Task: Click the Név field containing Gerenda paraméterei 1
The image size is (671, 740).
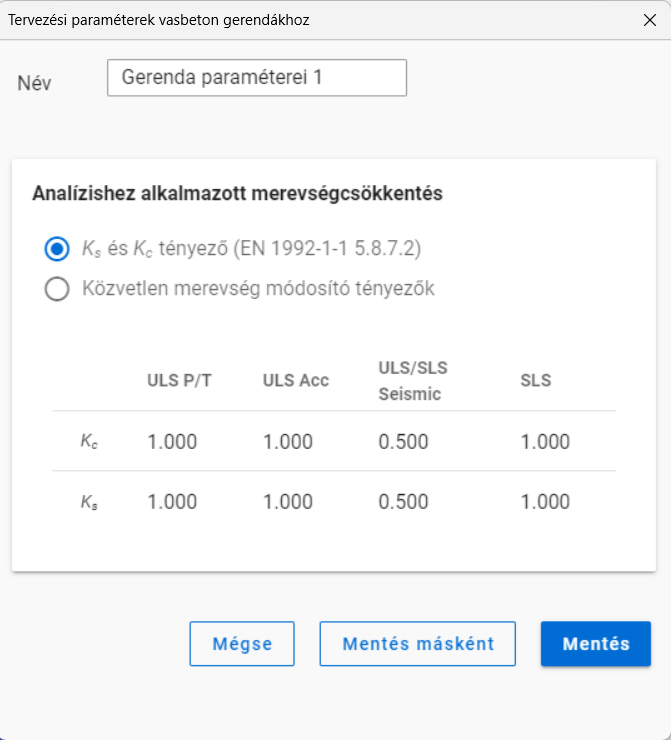Action: coord(257,78)
